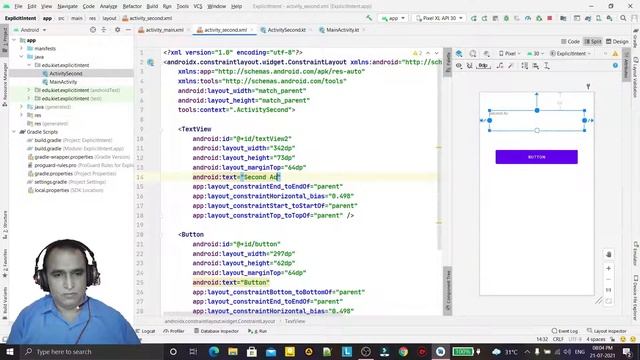Click the blue help question mark icon
Image resolution: width=640 pixels, height=360 pixels.
(615, 66)
